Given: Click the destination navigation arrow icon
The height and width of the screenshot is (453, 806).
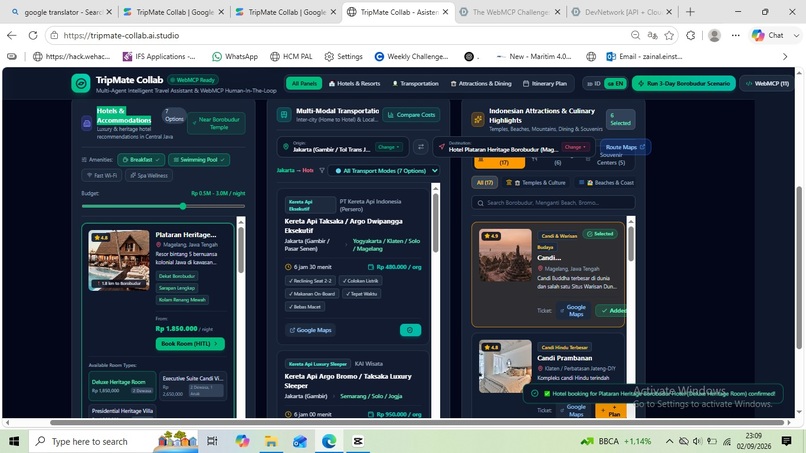Looking at the screenshot, I should pyautogui.click(x=442, y=147).
